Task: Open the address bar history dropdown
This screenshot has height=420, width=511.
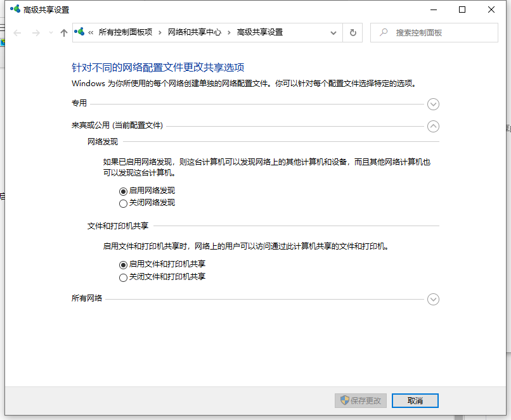Action: pos(333,33)
